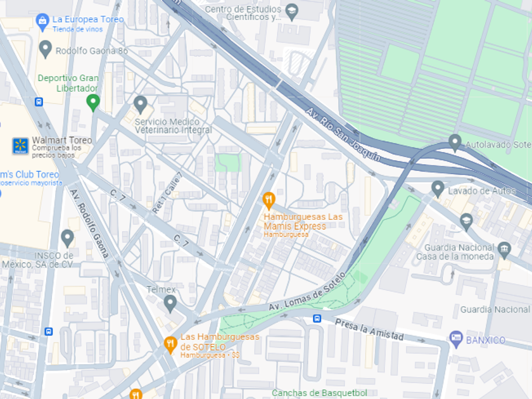Click the Autolavado Sotelo gray pin
The width and height of the screenshot is (532, 399).
455,143
